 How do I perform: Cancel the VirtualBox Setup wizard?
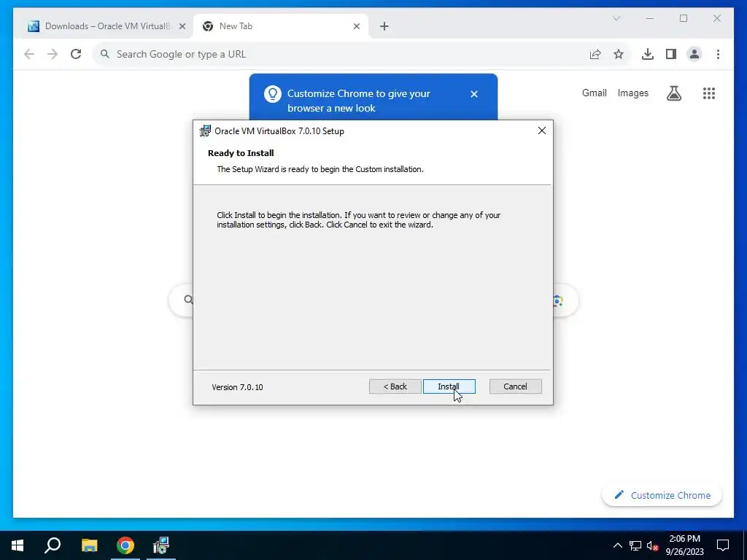[515, 386]
